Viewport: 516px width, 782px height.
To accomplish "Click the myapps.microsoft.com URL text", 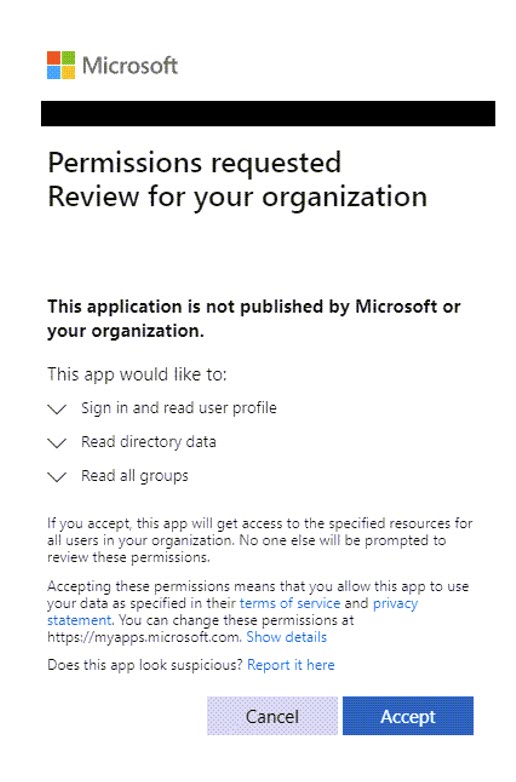I will tap(144, 637).
